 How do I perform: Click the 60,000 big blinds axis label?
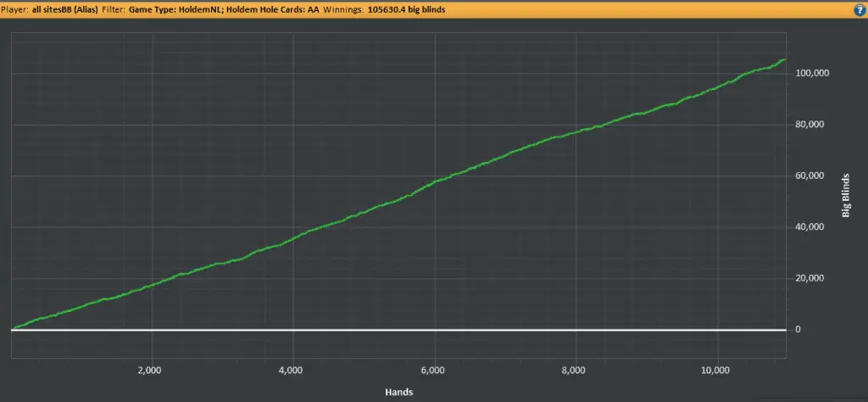[x=808, y=176]
